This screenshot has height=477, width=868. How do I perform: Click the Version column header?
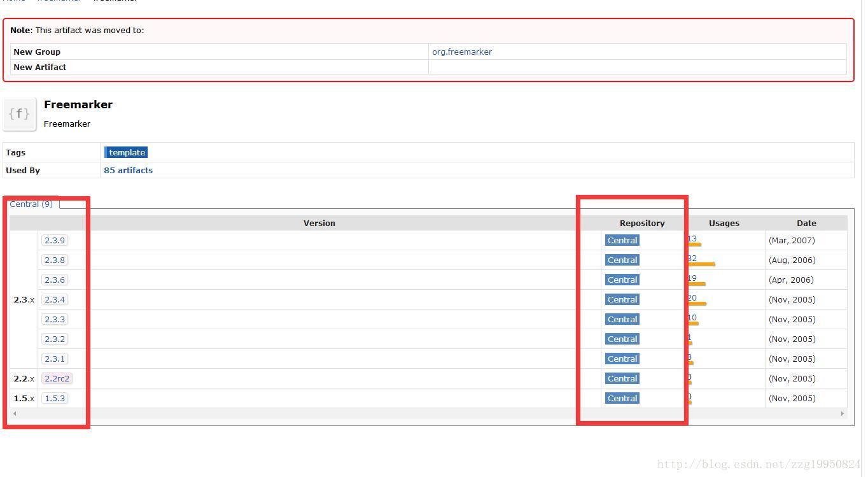[x=319, y=223]
